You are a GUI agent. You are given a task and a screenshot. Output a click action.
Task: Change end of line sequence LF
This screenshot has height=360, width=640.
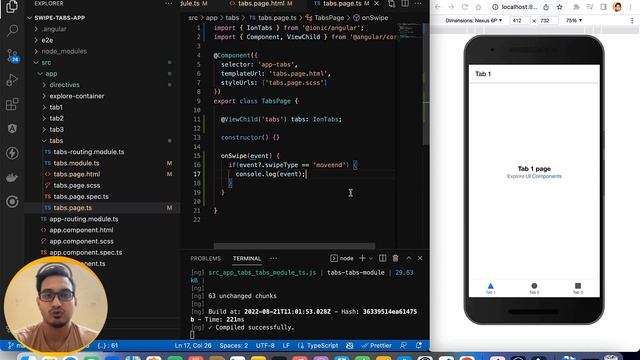point(286,346)
